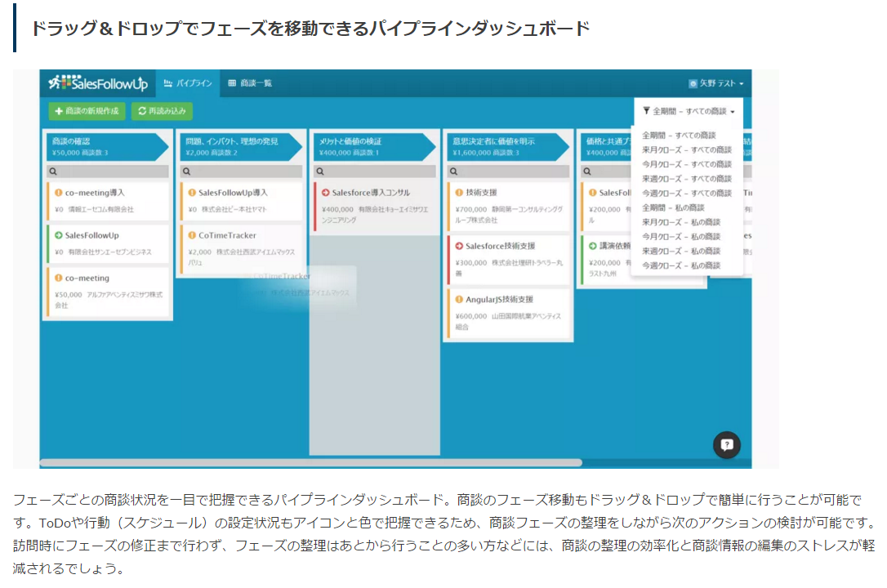
Task: Click the 商談の確認 phase header
Action: click(108, 146)
